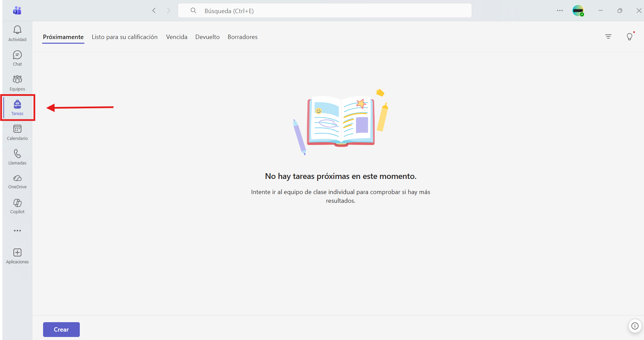Viewport: 644px width, 340px height.
Task: Open the profile avatar menu
Action: click(x=578, y=10)
